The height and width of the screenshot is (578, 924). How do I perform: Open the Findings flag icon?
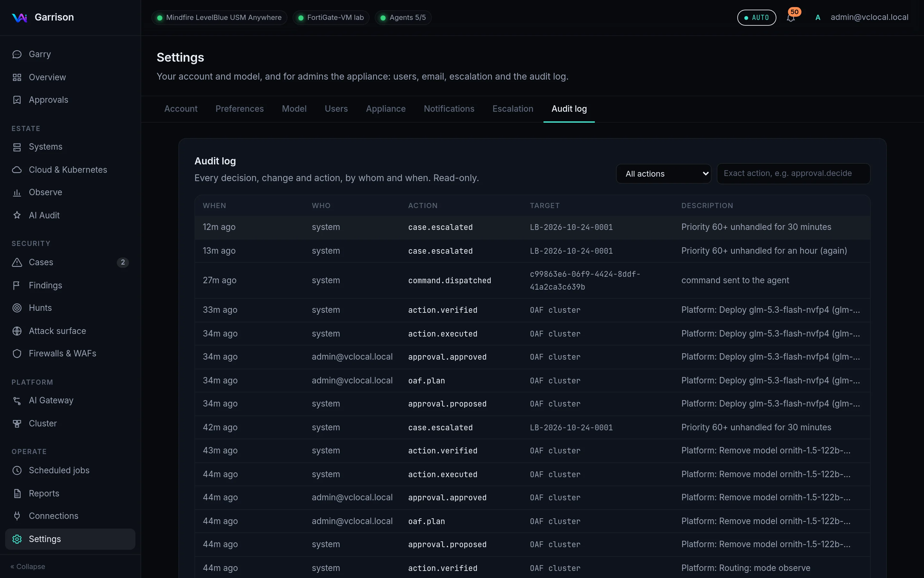click(17, 285)
